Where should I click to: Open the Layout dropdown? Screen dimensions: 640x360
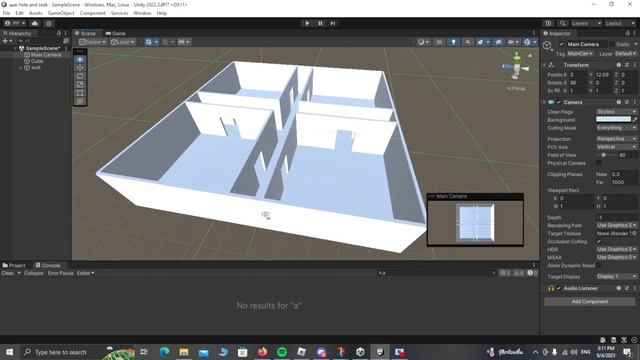(x=620, y=23)
